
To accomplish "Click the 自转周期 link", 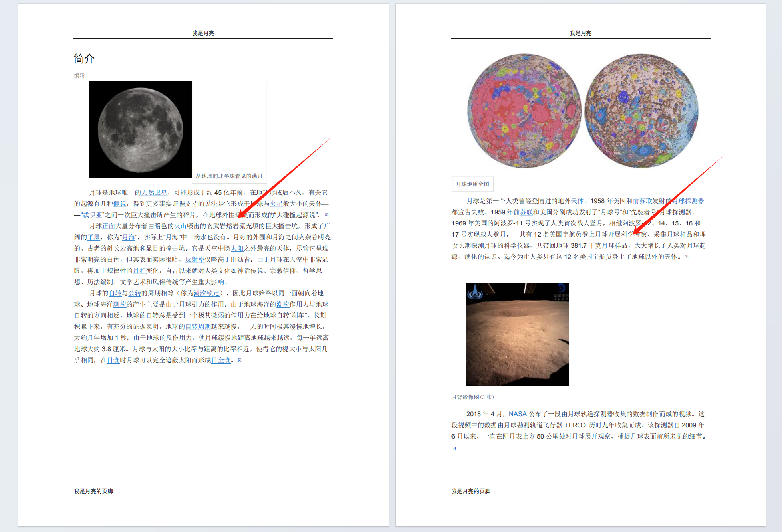I will click(x=198, y=326).
